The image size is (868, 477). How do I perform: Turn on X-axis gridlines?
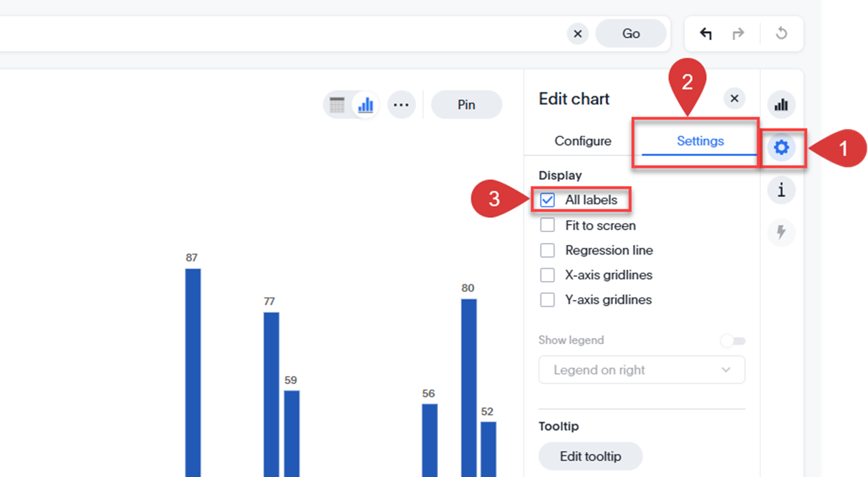click(x=547, y=275)
